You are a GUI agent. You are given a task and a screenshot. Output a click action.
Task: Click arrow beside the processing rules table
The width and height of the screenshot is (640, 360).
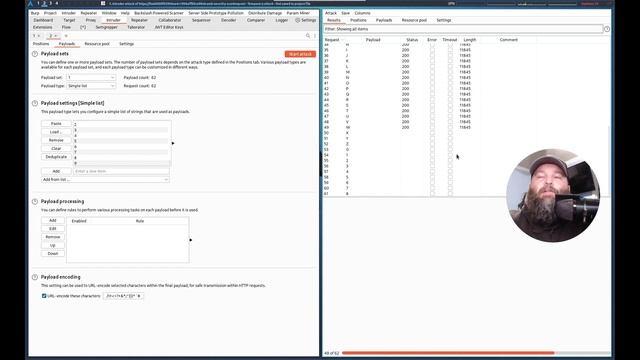click(191, 240)
